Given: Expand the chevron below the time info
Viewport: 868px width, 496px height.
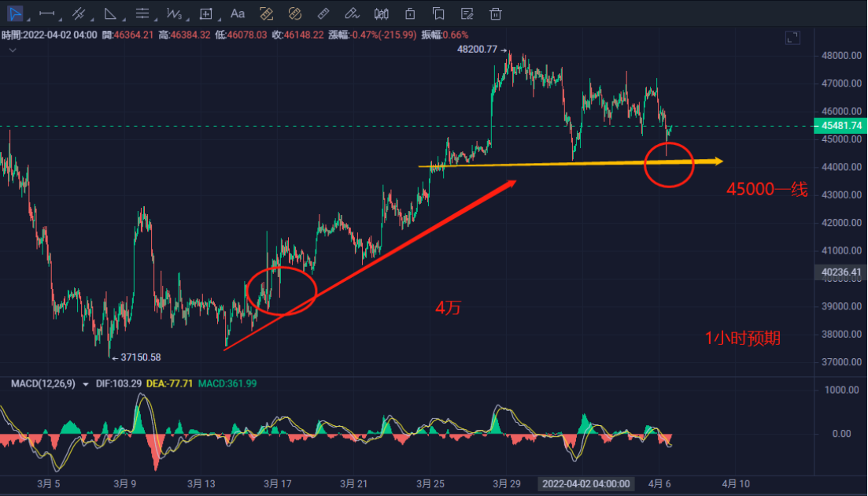Looking at the screenshot, I should coord(12,49).
